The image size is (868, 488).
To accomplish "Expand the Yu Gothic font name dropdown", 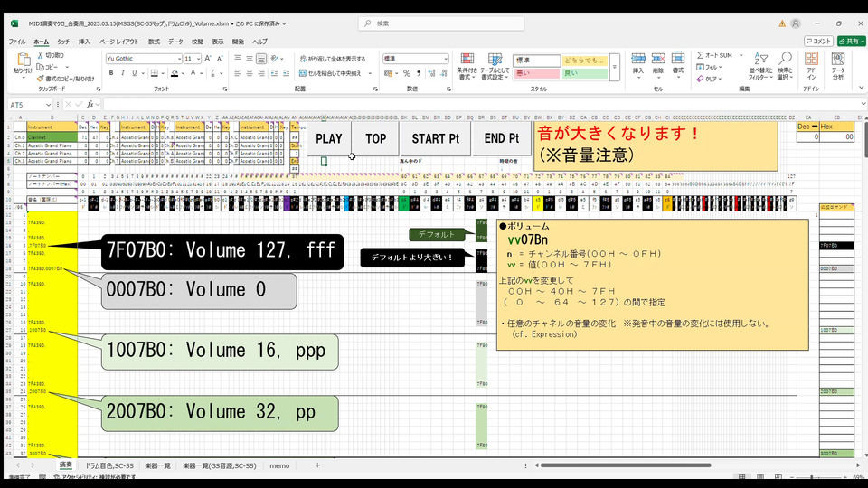I will pos(177,59).
